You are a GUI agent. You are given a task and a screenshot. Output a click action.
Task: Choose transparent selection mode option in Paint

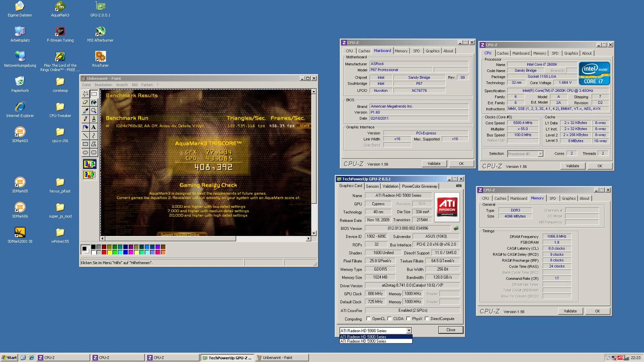pyautogui.click(x=89, y=175)
